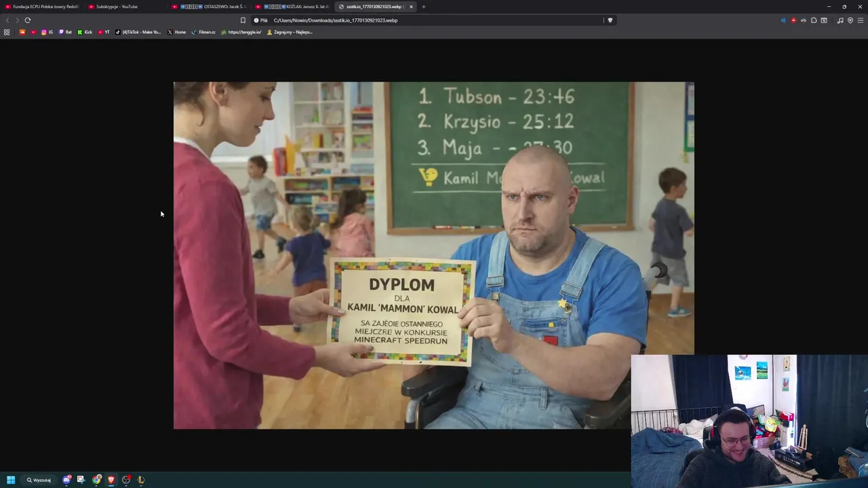This screenshot has width=868, height=488.
Task: Click the address bar file path
Action: [x=336, y=20]
